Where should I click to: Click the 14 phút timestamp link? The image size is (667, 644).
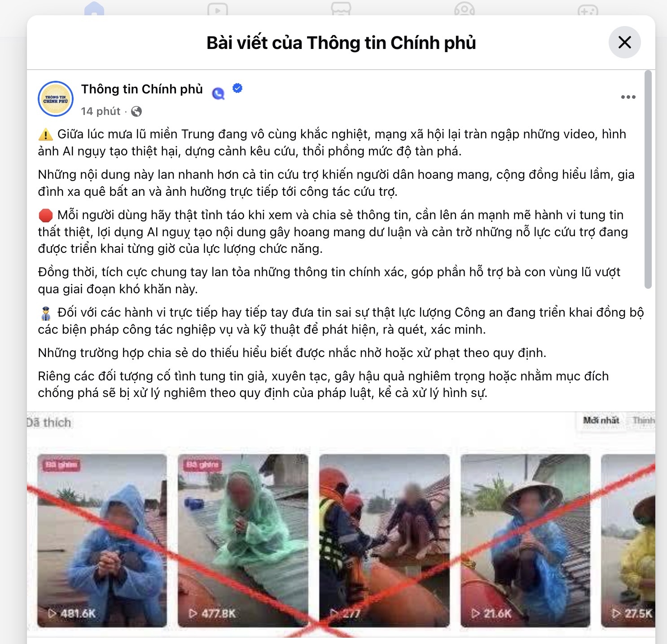101,111
